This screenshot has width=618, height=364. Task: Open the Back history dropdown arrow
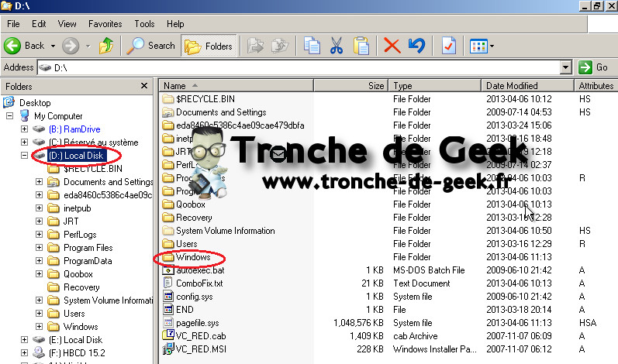(53, 46)
